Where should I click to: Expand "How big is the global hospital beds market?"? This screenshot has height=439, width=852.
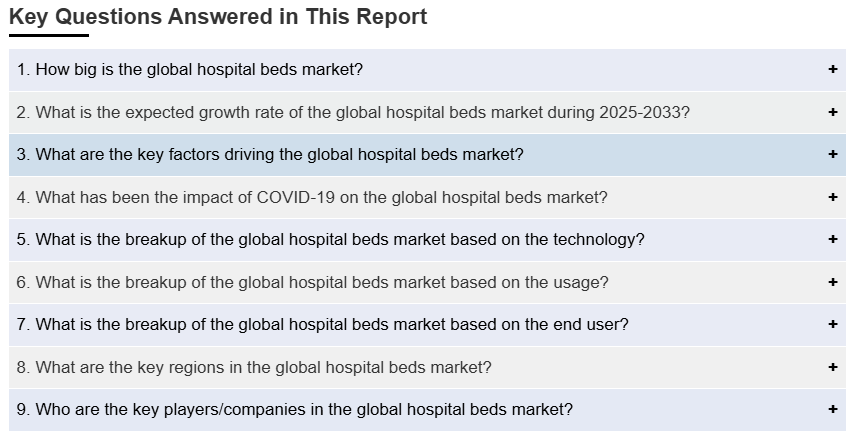190,70
